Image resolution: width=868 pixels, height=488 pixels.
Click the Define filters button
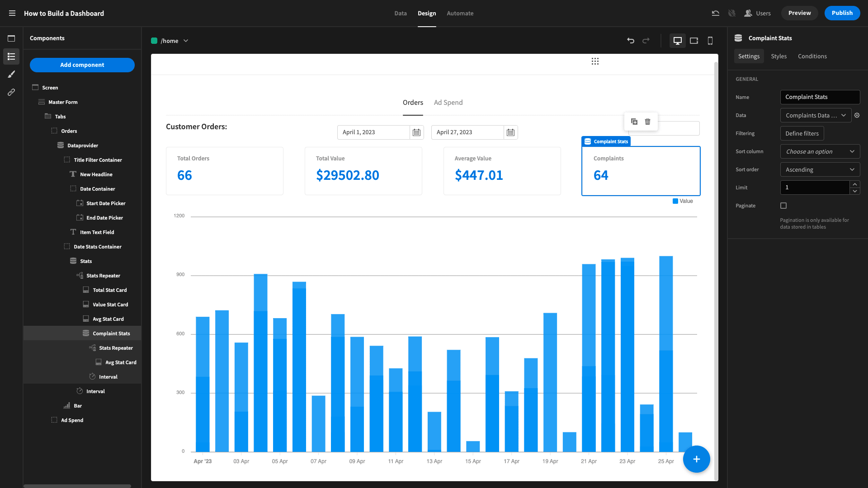pyautogui.click(x=802, y=133)
